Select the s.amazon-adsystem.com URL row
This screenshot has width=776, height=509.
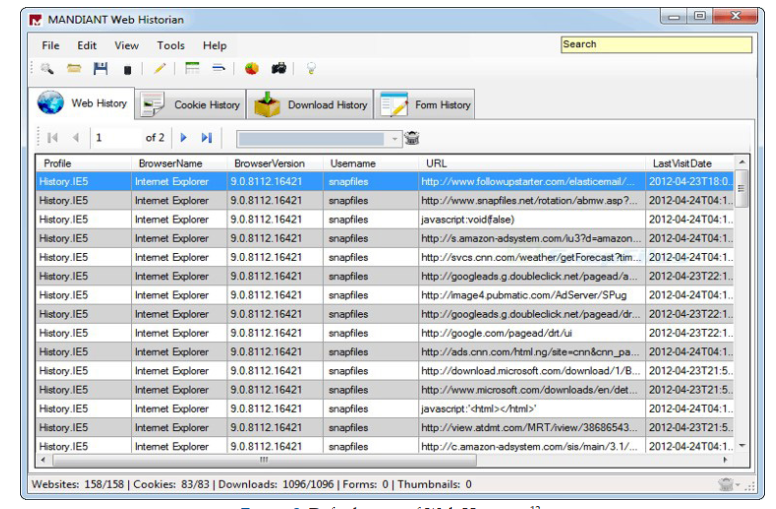(x=385, y=238)
